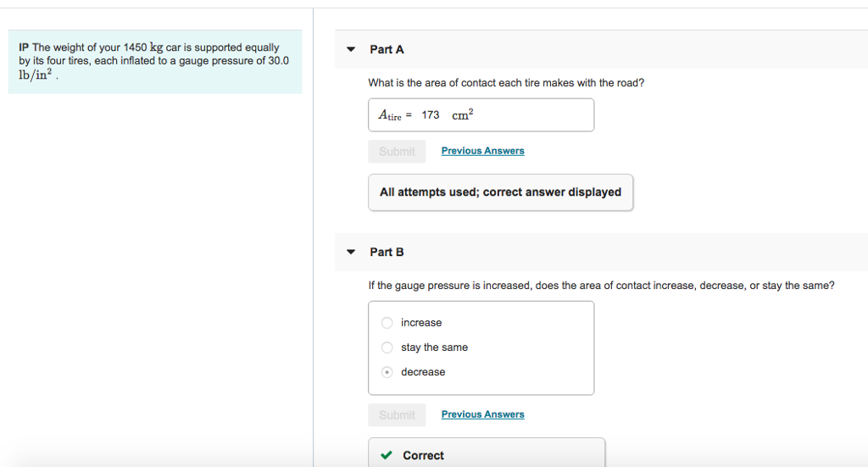868x467 pixels.
Task: Open Previous Answers link for Part B
Action: (x=482, y=414)
